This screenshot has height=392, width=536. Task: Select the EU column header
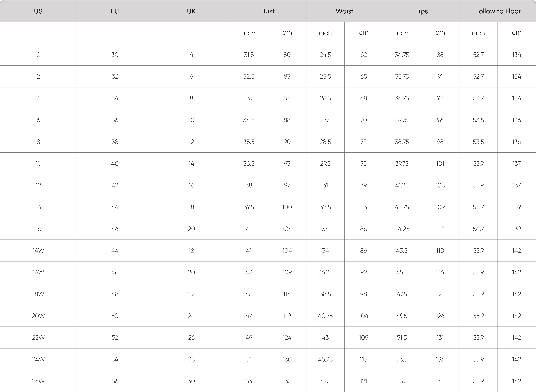115,11
